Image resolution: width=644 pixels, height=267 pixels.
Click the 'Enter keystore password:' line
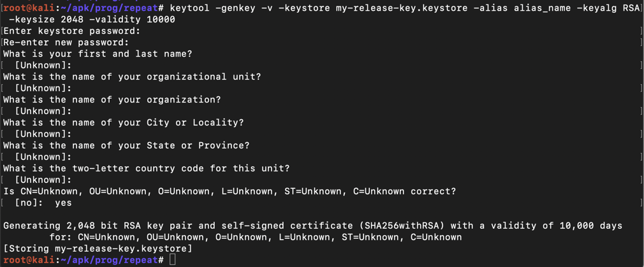point(71,31)
